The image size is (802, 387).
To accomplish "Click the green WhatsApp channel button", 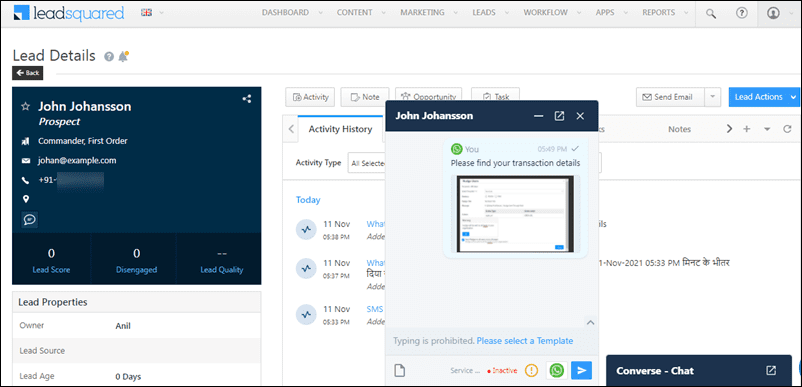I will click(x=556, y=370).
